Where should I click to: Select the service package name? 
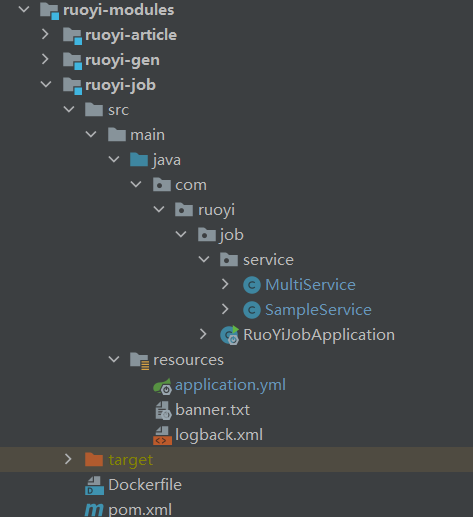click(x=268, y=260)
